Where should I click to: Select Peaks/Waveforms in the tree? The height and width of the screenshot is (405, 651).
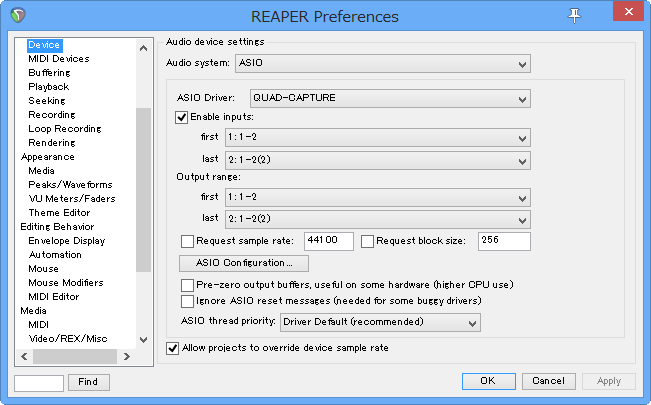[71, 185]
